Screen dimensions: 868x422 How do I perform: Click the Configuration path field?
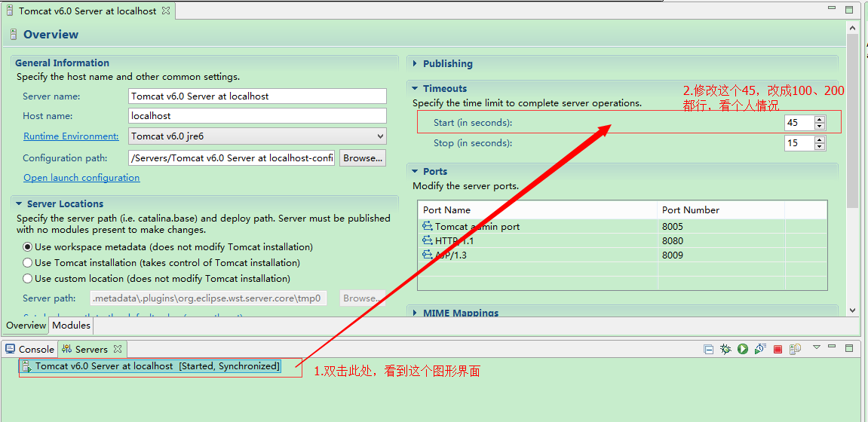point(232,158)
